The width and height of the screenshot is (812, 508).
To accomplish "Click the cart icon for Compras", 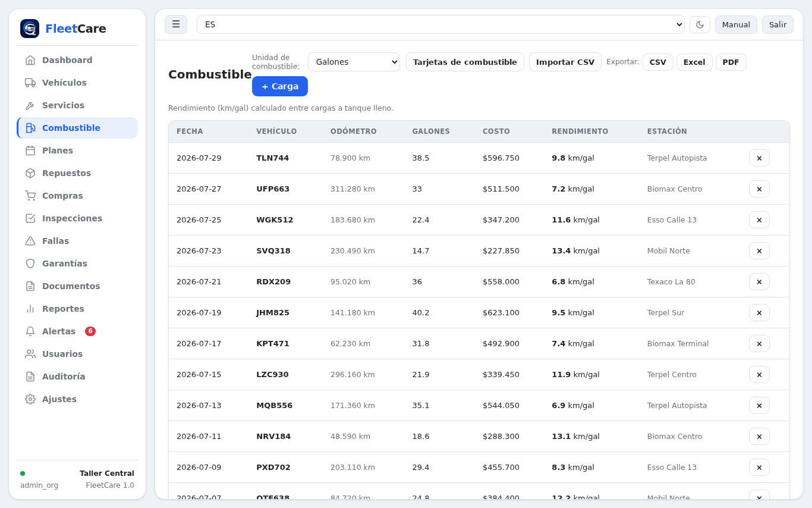I will tap(30, 196).
